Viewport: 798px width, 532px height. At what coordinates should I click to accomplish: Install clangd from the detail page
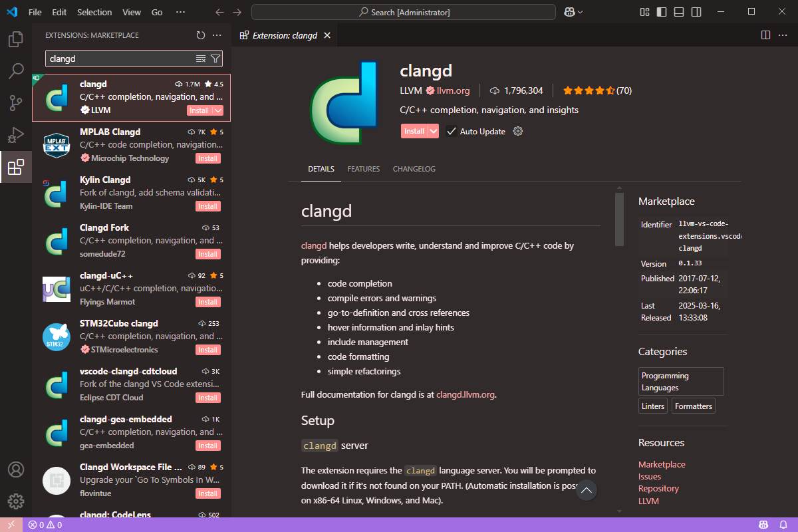(x=414, y=131)
